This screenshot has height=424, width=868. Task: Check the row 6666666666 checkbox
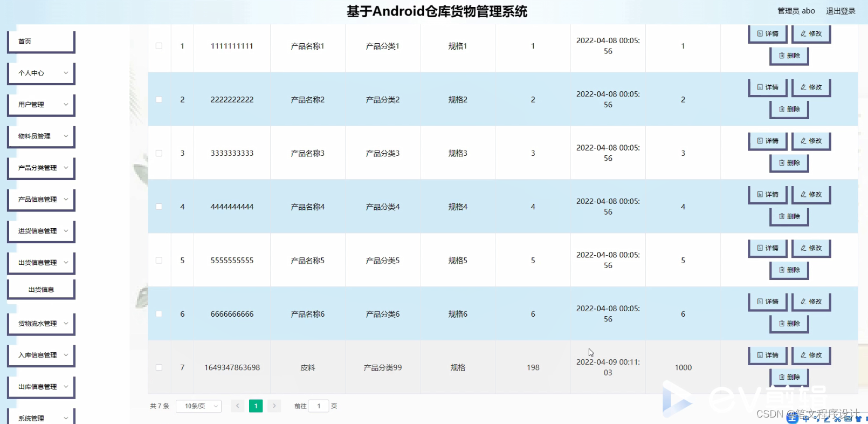(x=159, y=314)
